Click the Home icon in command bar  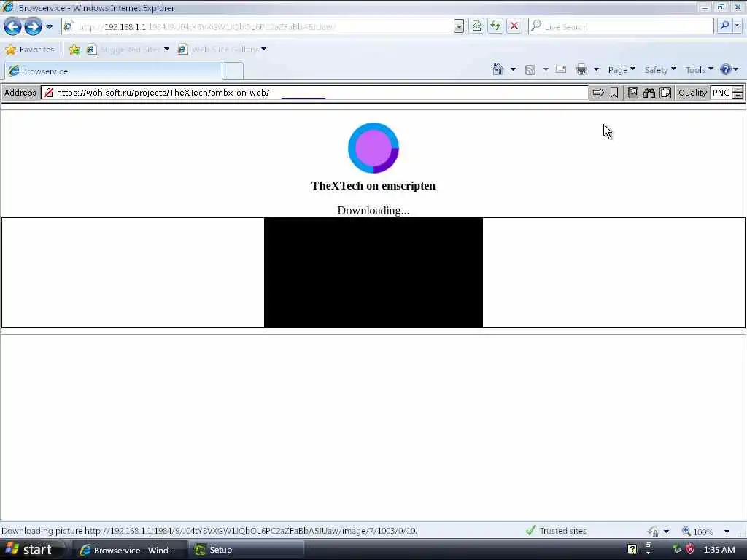click(x=498, y=70)
